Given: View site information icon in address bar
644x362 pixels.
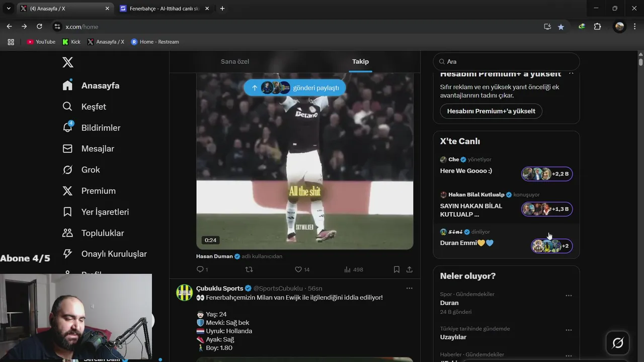Looking at the screenshot, I should tap(57, 27).
